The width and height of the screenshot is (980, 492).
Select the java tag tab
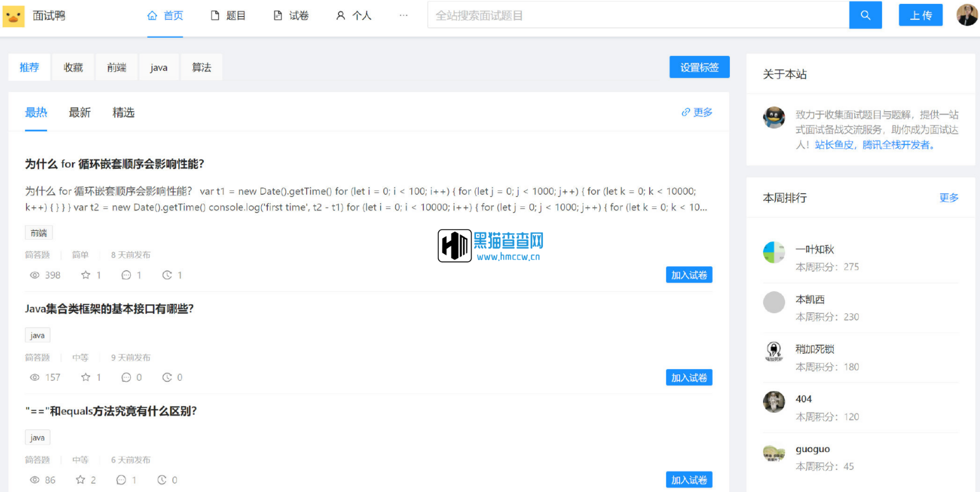pyautogui.click(x=159, y=68)
